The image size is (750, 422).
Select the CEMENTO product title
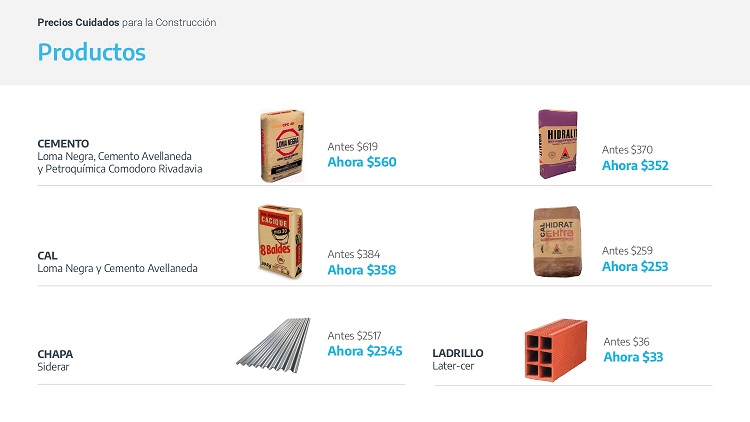tap(63, 144)
